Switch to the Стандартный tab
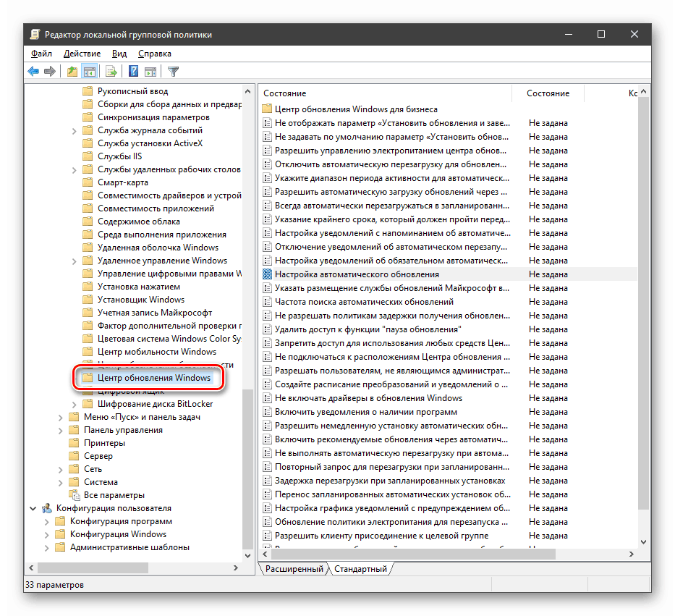The width and height of the screenshot is (675, 616). [360, 569]
